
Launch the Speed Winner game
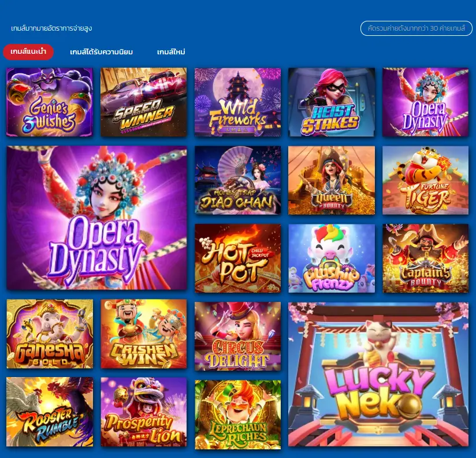coord(144,102)
